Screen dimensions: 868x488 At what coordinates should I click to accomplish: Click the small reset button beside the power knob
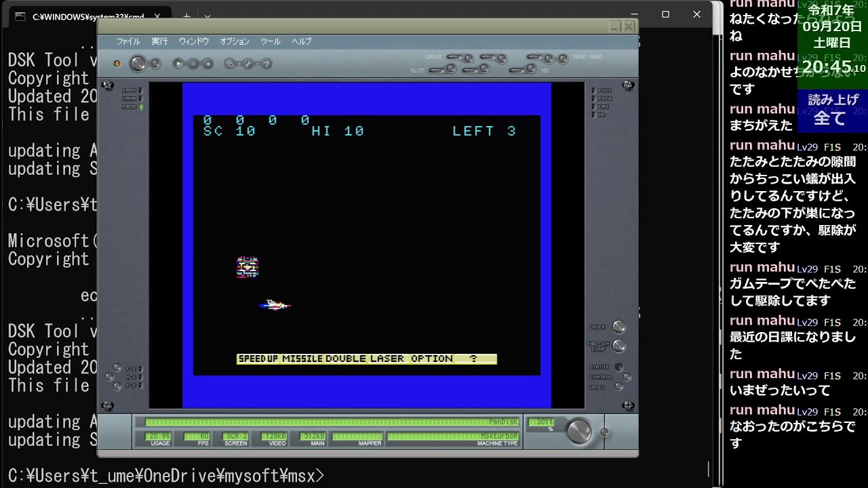[155, 64]
